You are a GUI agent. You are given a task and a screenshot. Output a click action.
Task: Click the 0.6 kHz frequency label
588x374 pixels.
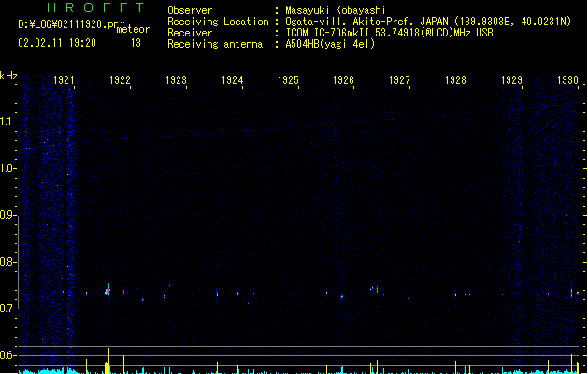(x=7, y=355)
